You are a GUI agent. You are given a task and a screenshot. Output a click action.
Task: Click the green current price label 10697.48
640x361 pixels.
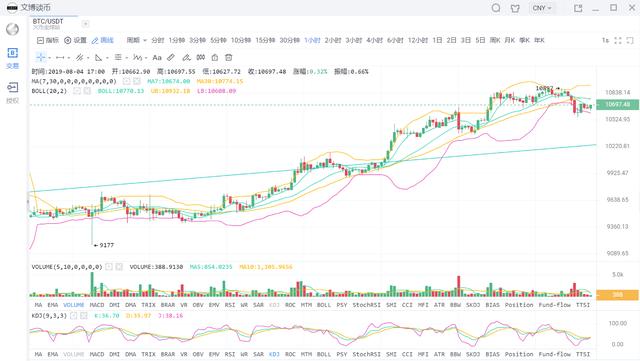coord(617,105)
